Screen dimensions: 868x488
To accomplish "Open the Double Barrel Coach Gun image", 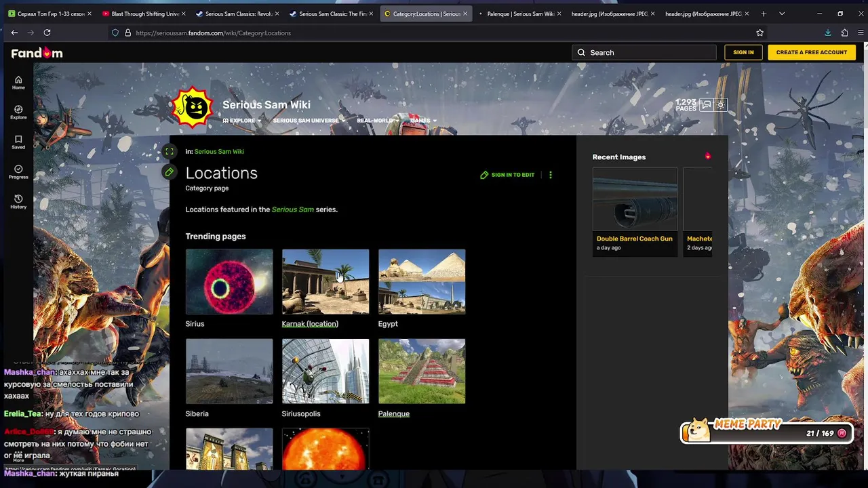I will pos(635,199).
